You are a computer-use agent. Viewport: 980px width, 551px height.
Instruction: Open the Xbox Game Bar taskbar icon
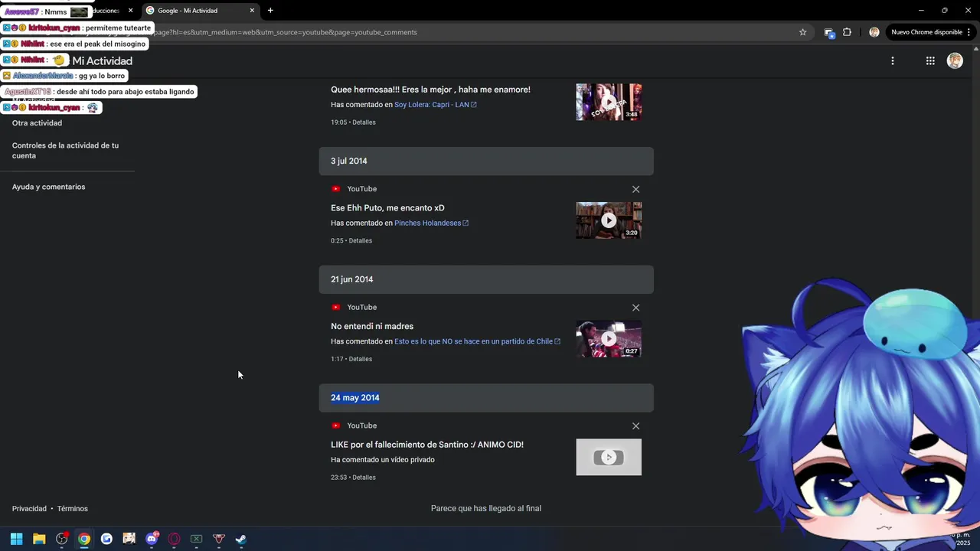(196, 539)
